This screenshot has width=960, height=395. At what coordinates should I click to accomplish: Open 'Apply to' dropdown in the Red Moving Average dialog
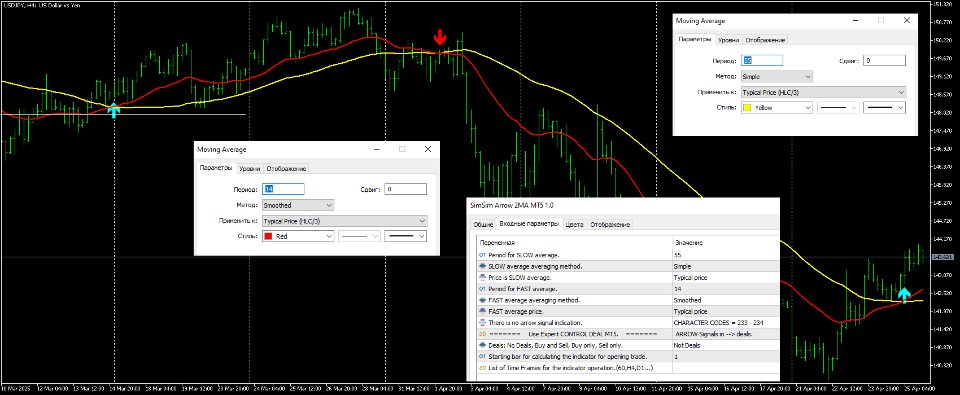point(345,221)
